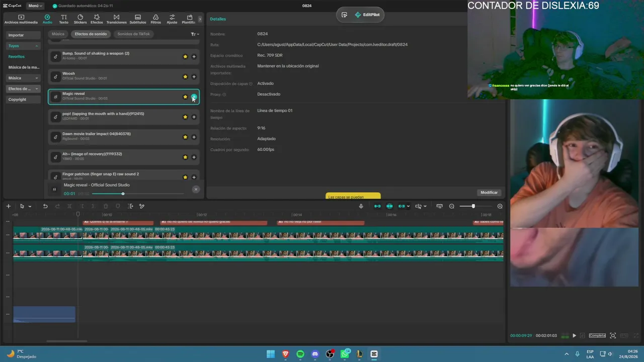Screen dimensions: 644x362
Task: Select Música de la marca in sidebar
Action: tap(24, 67)
